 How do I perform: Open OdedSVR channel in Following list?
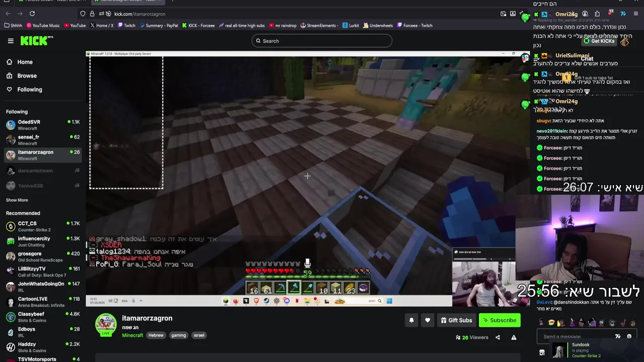(43, 125)
